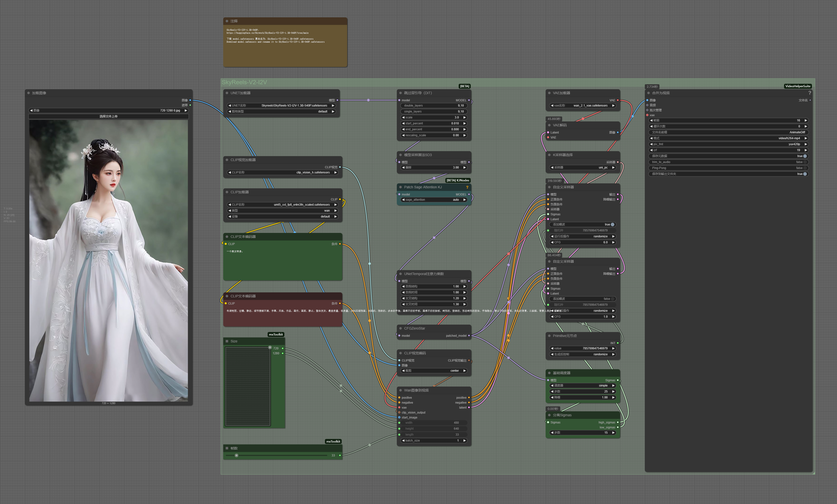Click the VideoHelperSuite badge
Screen dimensions: 837x504
[798, 86]
